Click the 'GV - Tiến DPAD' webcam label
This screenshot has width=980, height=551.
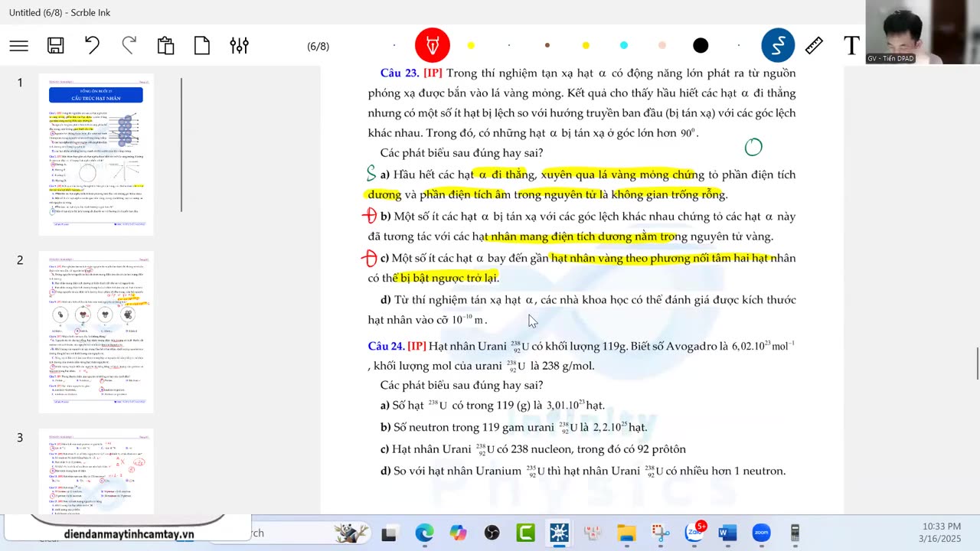click(x=890, y=59)
